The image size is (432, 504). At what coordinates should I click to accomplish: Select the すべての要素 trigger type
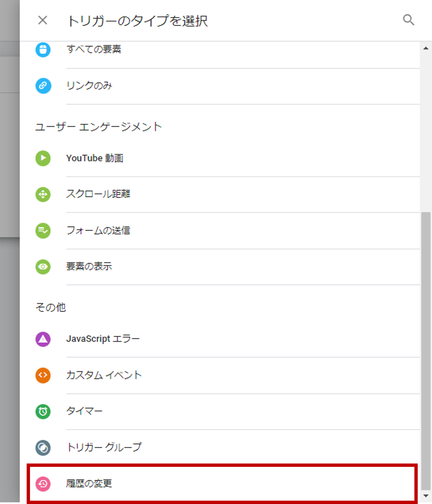[x=94, y=49]
